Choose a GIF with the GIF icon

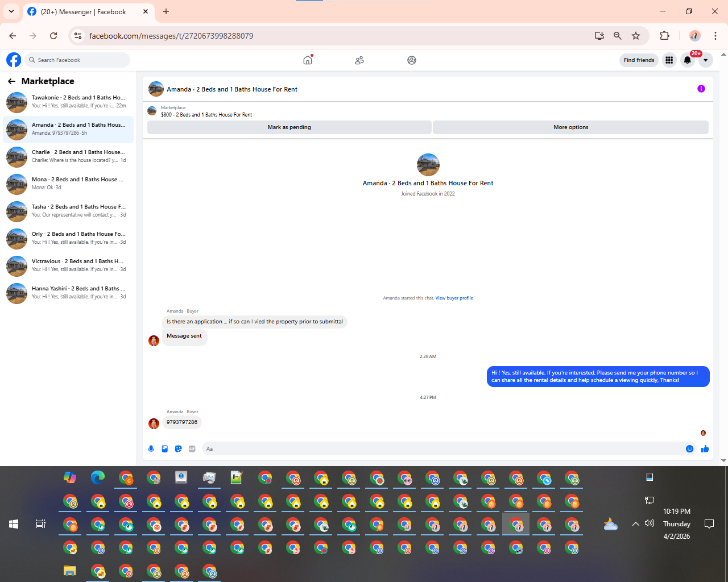[x=192, y=449]
